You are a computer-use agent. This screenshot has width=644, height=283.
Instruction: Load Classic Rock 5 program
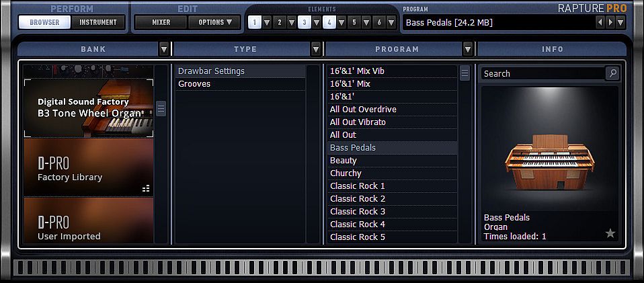392,237
